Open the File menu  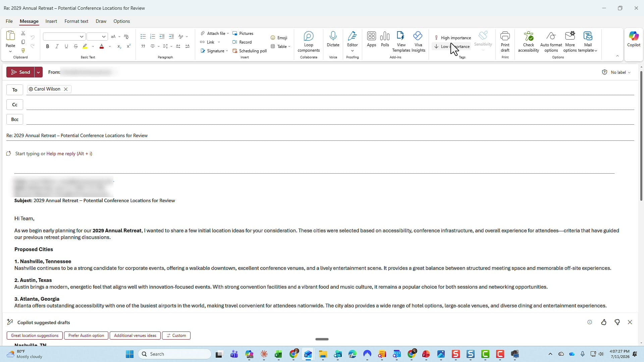point(9,21)
